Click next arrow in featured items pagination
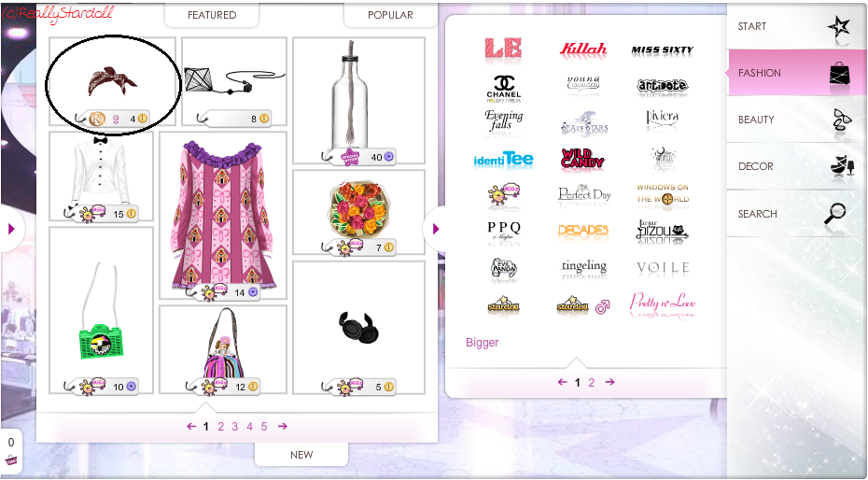 point(282,426)
